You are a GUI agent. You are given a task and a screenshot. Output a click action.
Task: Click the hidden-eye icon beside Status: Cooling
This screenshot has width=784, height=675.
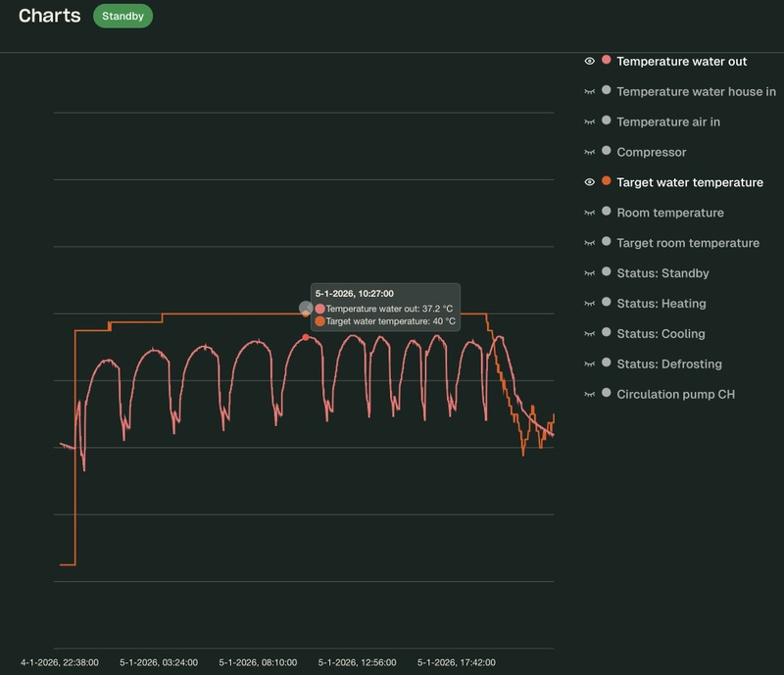pos(590,334)
